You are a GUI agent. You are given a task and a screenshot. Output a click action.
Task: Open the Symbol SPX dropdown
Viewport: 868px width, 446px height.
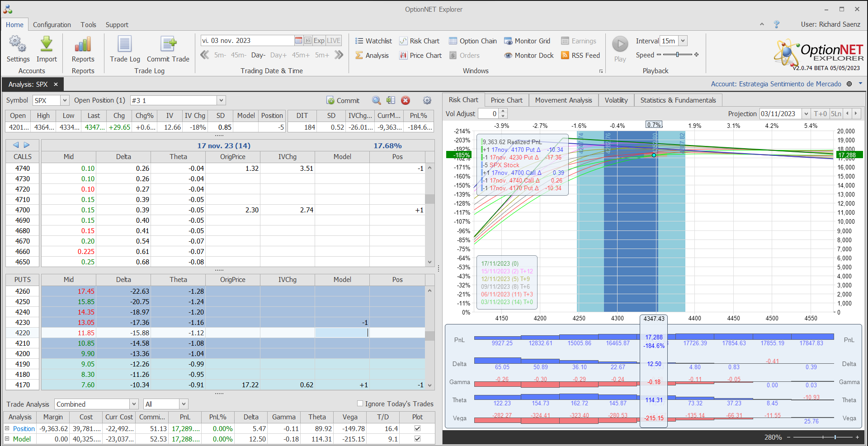point(65,100)
